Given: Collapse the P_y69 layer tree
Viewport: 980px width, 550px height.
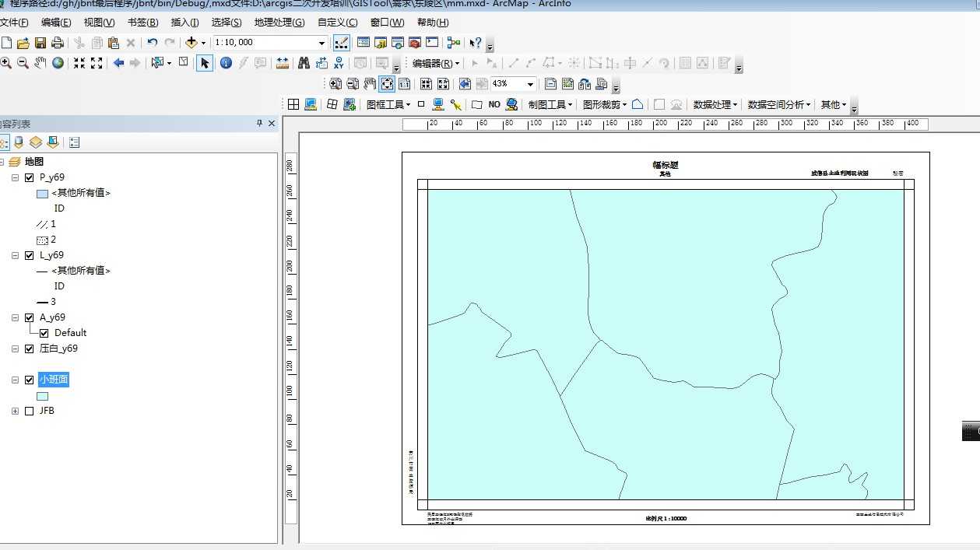Looking at the screenshot, I should tap(16, 177).
